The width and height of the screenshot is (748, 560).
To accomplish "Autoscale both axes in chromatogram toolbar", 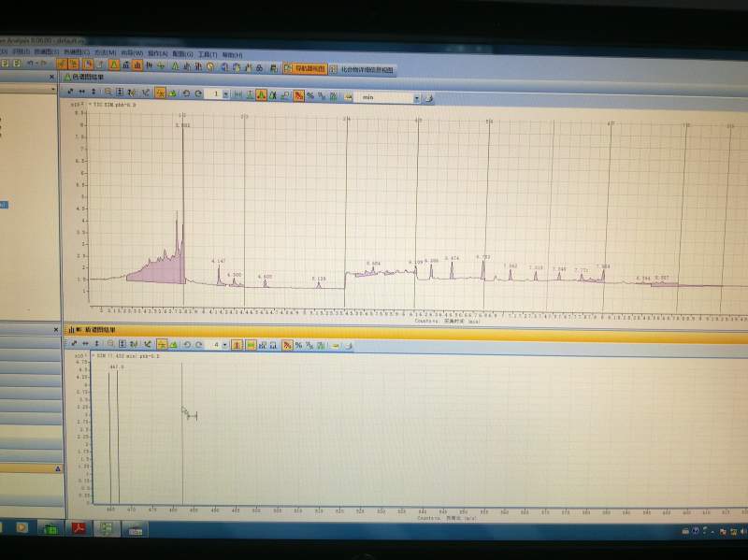I will [71, 91].
